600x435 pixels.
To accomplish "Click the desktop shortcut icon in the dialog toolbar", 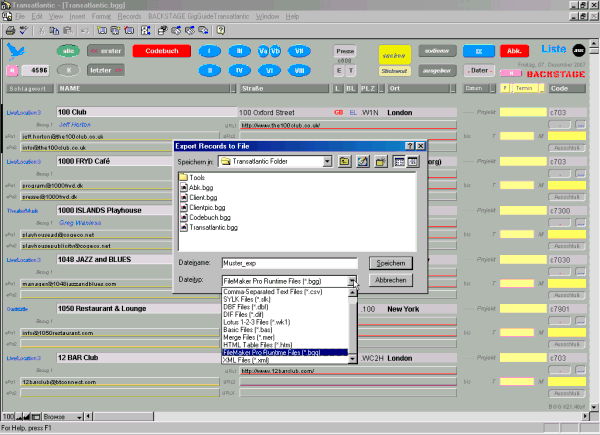I will [362, 161].
